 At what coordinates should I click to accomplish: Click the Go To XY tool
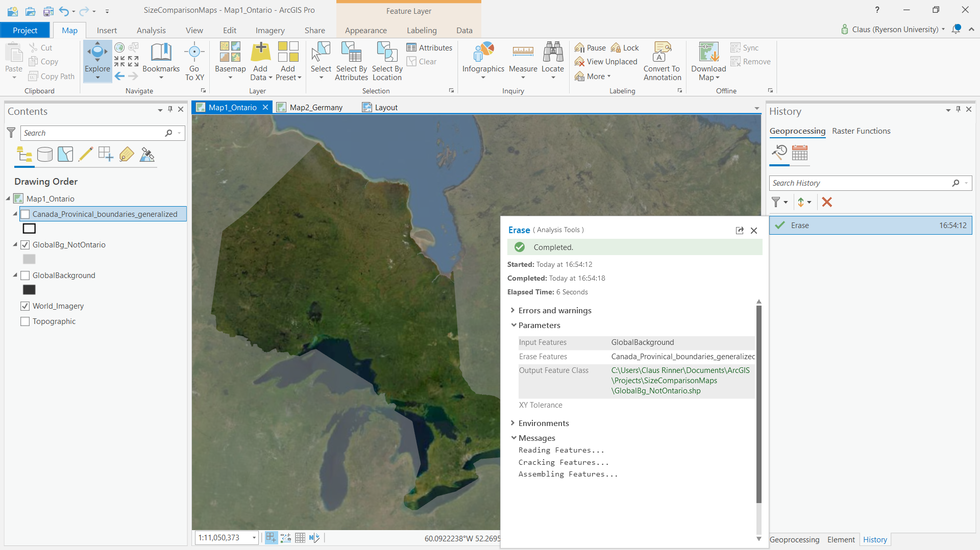194,60
